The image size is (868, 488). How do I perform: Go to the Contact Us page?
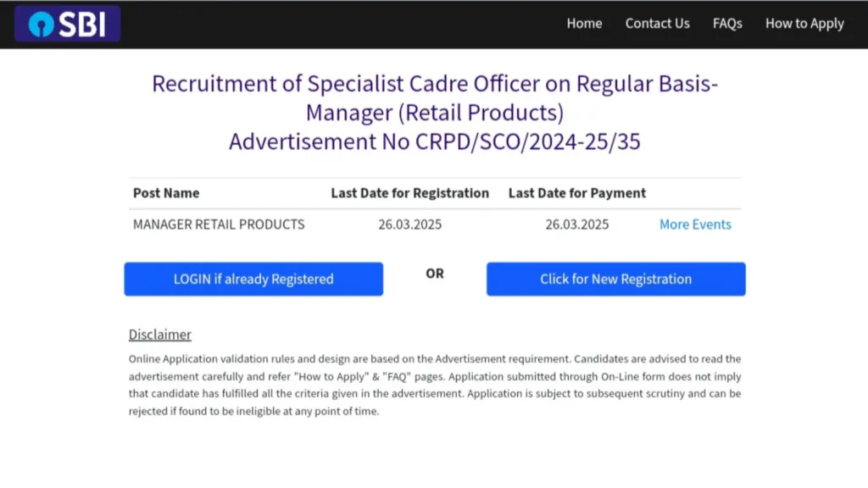(657, 24)
